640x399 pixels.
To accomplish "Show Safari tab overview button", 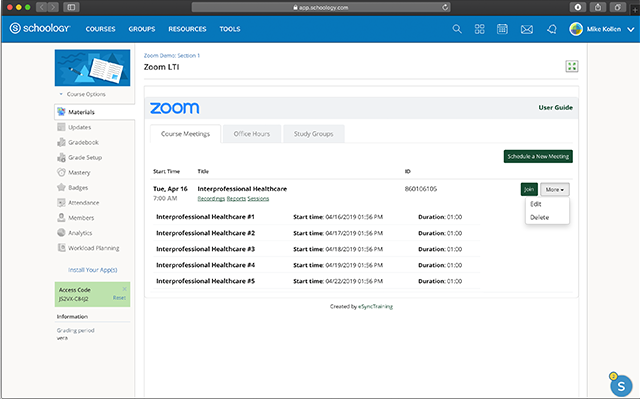I will point(618,7).
